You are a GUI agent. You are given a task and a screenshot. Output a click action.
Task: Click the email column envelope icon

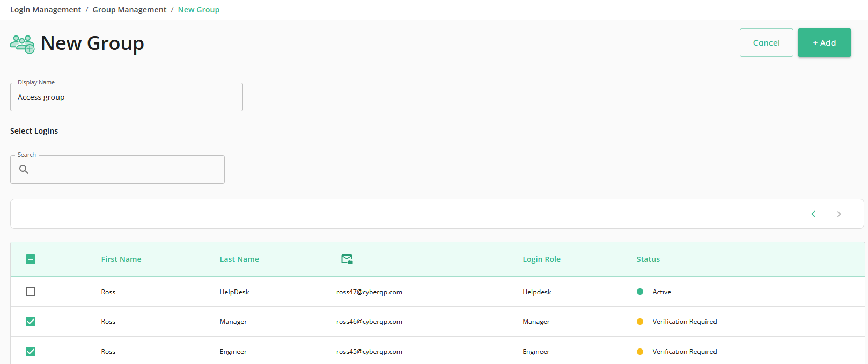(347, 259)
